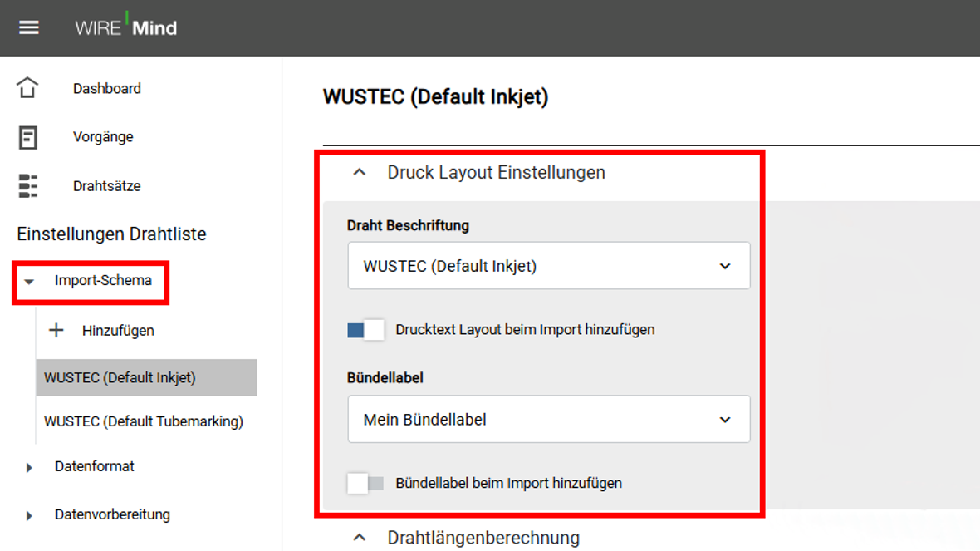The image size is (980, 551).
Task: Collapse the Drahtlängenberechnung section chevron
Action: pos(360,537)
